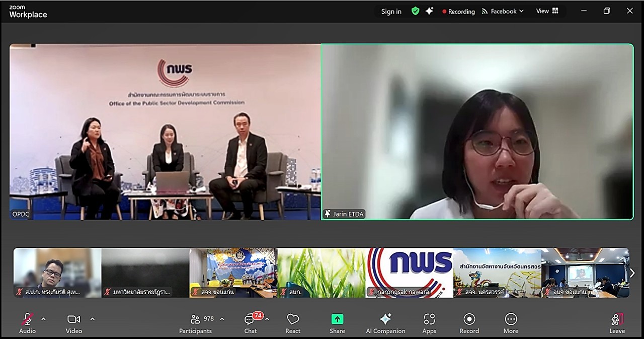Click the AI sparkle icon in title bar
This screenshot has width=644, height=339.
point(429,11)
